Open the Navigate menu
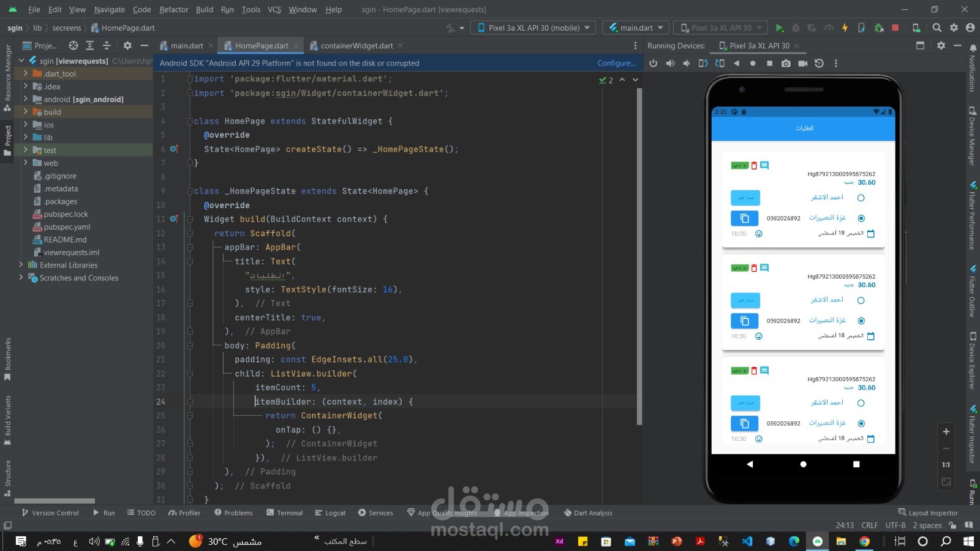The image size is (980, 551). pos(110,9)
